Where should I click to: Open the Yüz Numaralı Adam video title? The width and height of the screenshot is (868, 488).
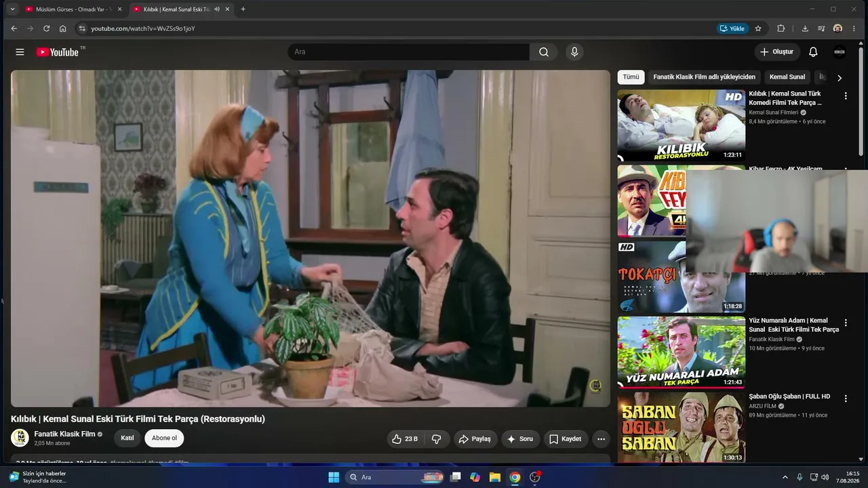[794, 325]
